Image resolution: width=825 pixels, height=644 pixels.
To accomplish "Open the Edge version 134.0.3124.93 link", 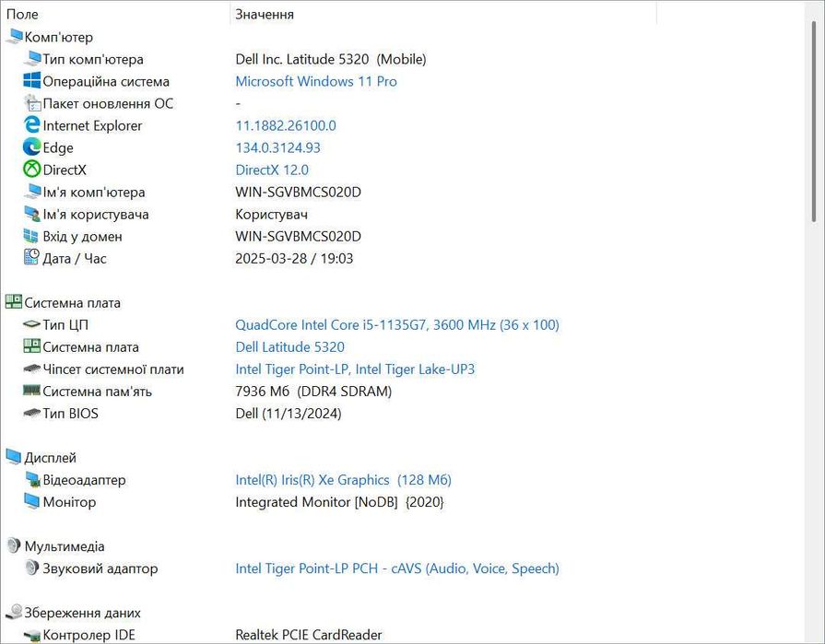I will pyautogui.click(x=277, y=147).
